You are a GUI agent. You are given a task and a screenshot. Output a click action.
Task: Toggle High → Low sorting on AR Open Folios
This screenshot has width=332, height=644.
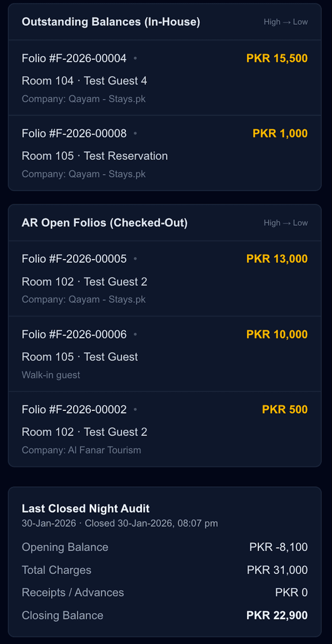point(286,223)
